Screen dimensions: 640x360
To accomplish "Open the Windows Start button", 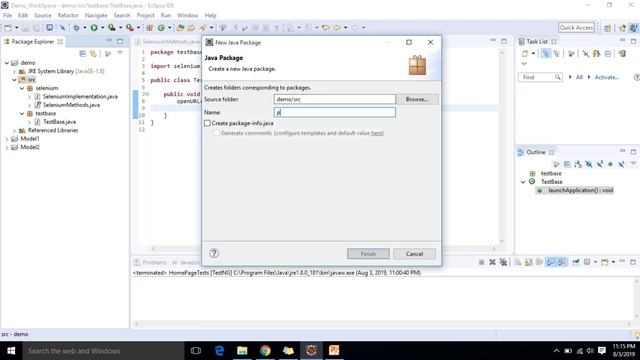I will click(11, 351).
